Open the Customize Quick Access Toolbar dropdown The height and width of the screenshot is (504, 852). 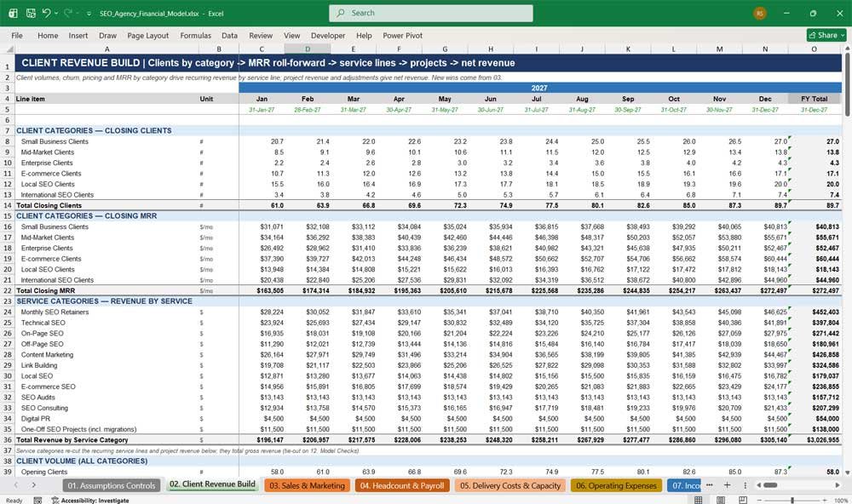(x=89, y=14)
